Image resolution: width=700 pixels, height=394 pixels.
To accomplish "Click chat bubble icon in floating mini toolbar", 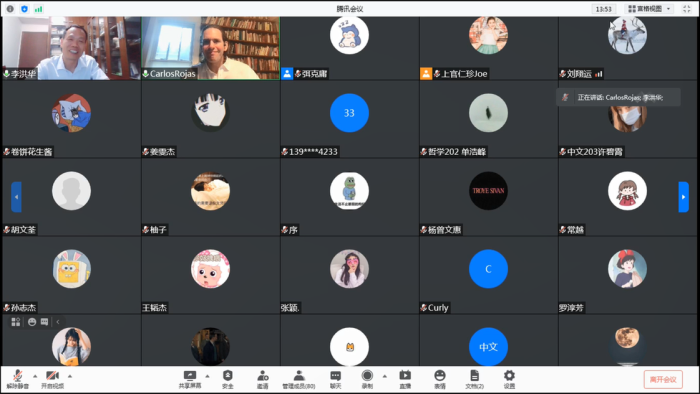I will click(x=44, y=322).
